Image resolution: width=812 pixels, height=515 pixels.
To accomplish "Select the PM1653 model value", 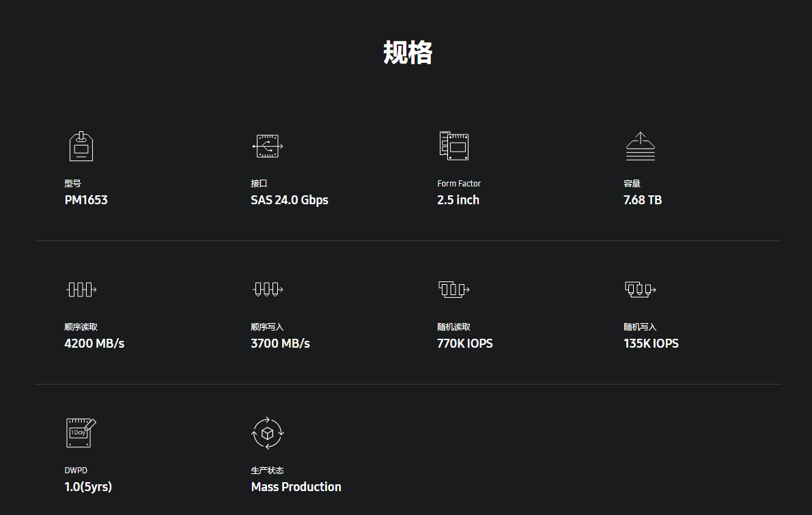I will point(86,200).
